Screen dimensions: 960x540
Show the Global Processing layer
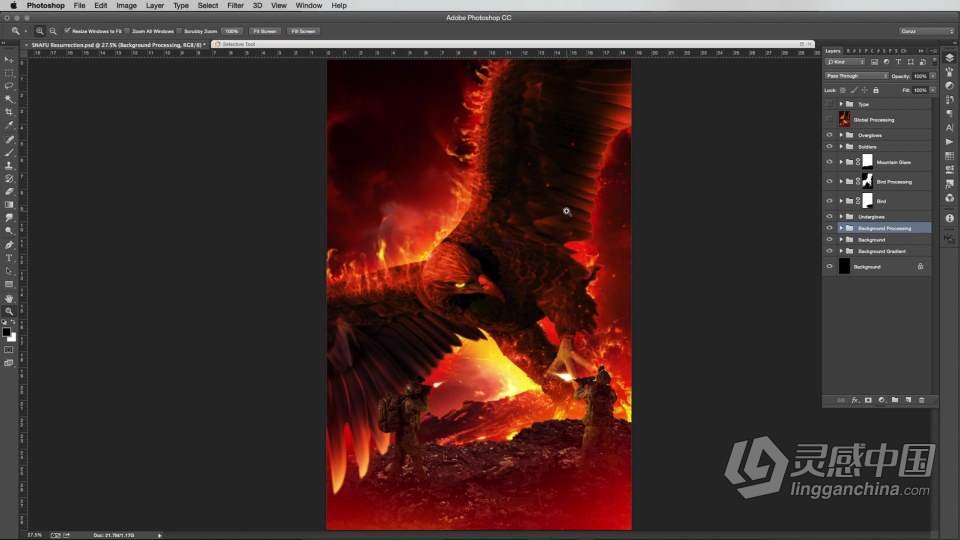point(829,119)
